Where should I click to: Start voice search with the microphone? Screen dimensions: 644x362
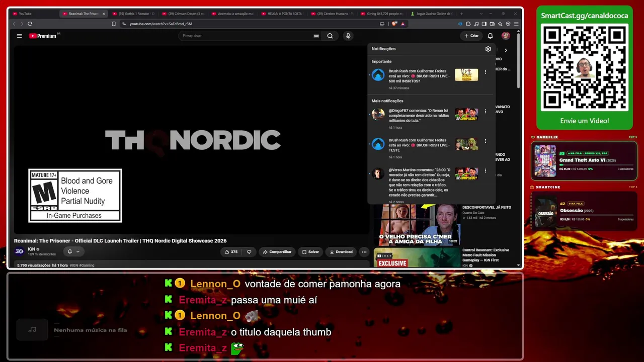tap(348, 36)
